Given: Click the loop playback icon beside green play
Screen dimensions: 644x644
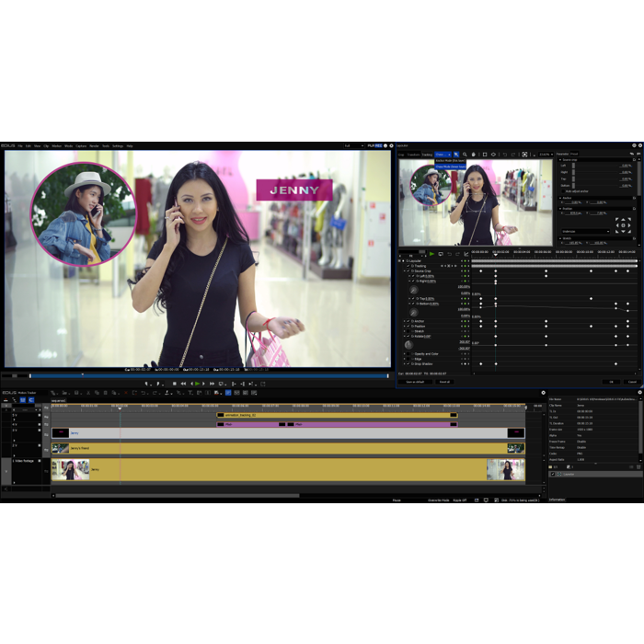Looking at the screenshot, I should pyautogui.click(x=441, y=254).
